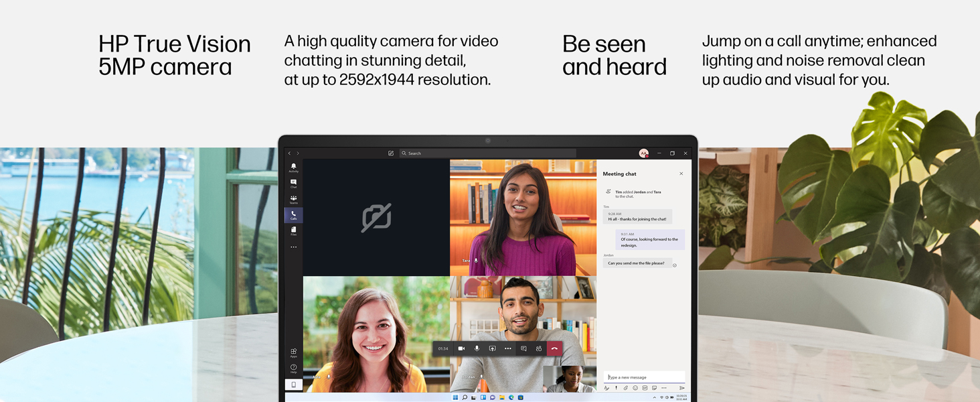Open Chat from the Teams sidebar
Viewport: 980px width, 402px height.
pyautogui.click(x=293, y=184)
